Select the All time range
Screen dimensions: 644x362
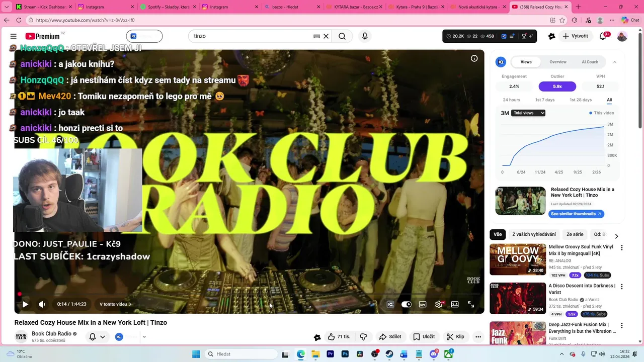tap(609, 100)
